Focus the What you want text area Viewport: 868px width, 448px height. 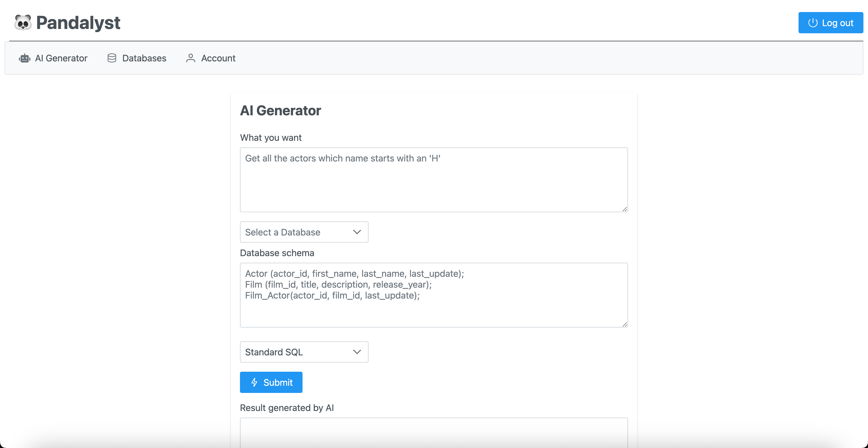click(x=434, y=180)
